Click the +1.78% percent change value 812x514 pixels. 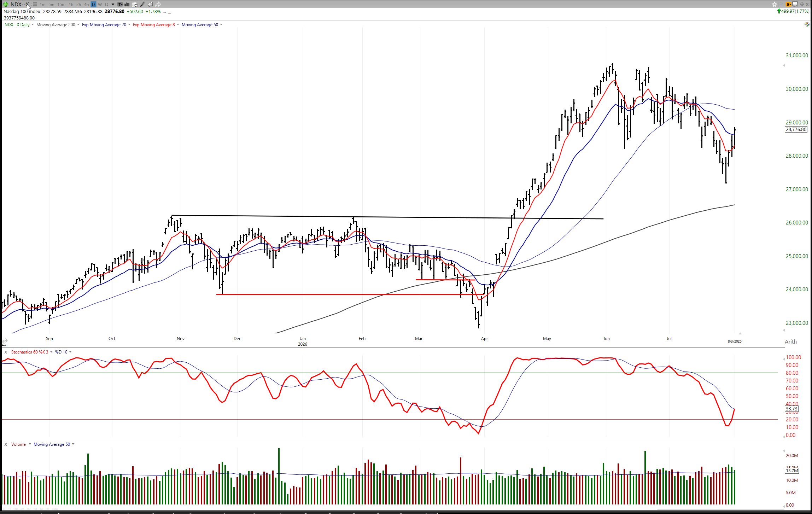153,12
